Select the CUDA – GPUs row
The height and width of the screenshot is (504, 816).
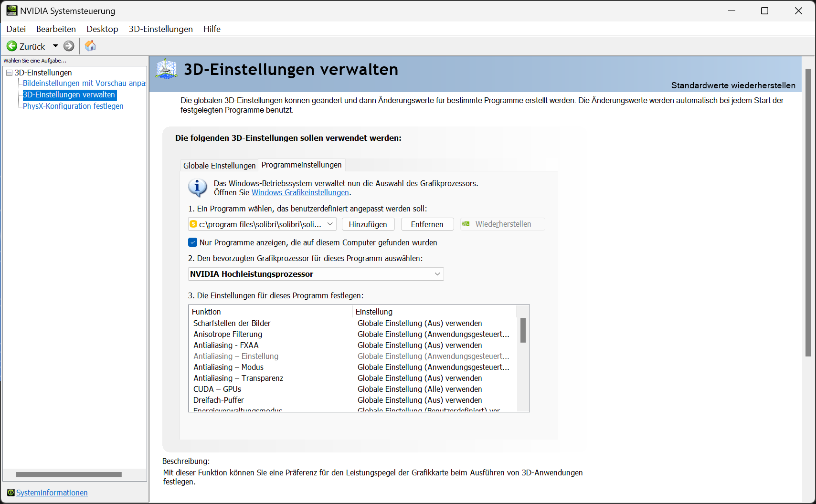coord(352,389)
